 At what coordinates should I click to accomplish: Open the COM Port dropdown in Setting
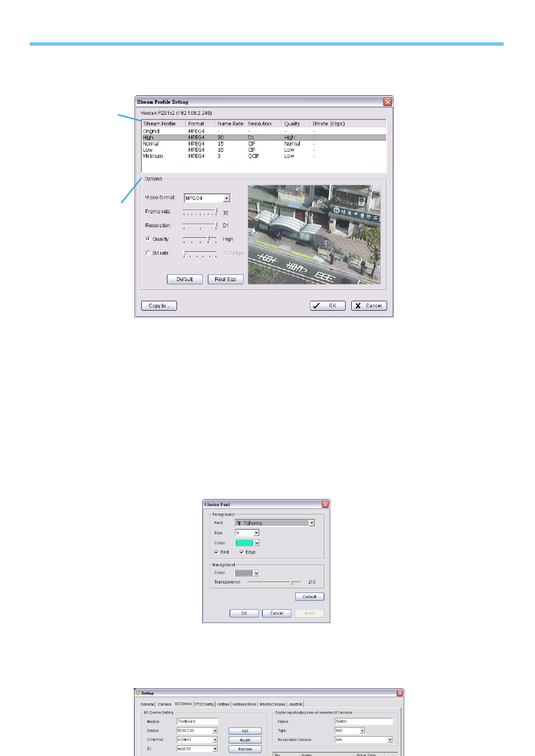215,740
